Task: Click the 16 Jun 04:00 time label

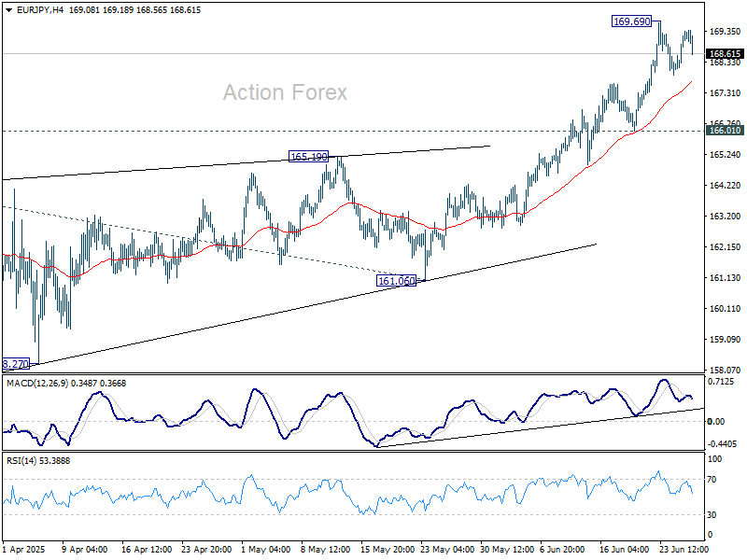Action: (624, 550)
